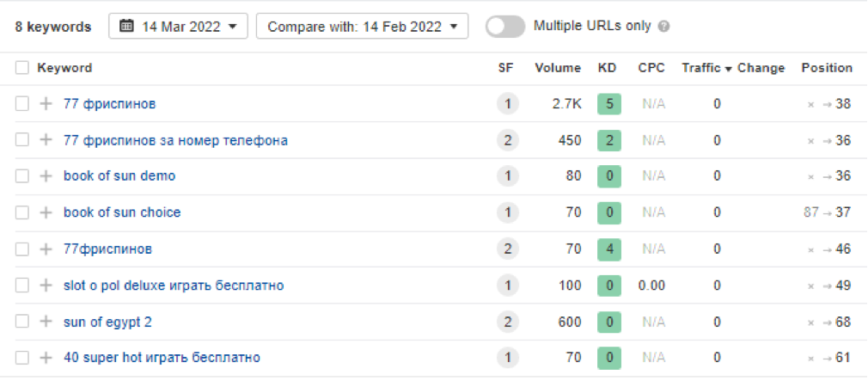This screenshot has width=868, height=381.
Task: Sort by the KD column header
Action: [x=608, y=68]
